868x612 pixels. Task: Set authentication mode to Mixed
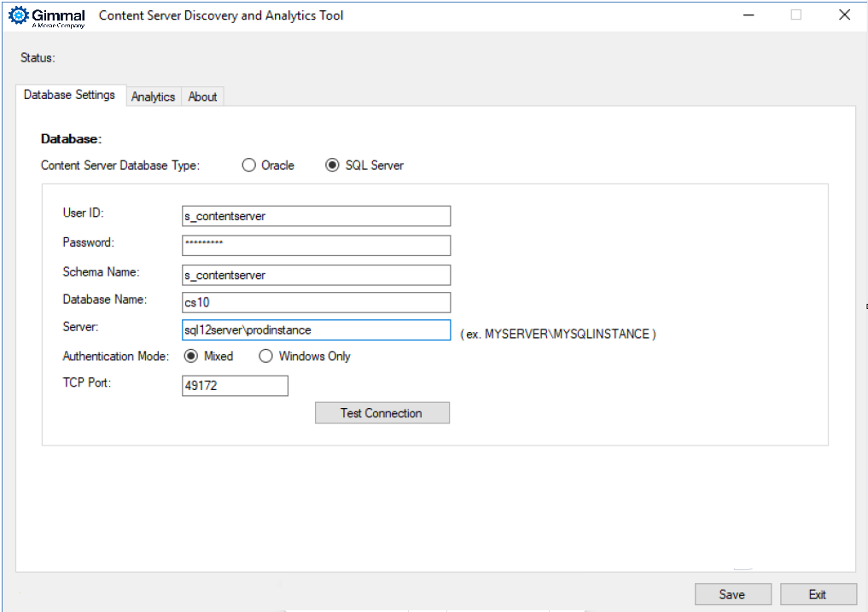pyautogui.click(x=192, y=356)
